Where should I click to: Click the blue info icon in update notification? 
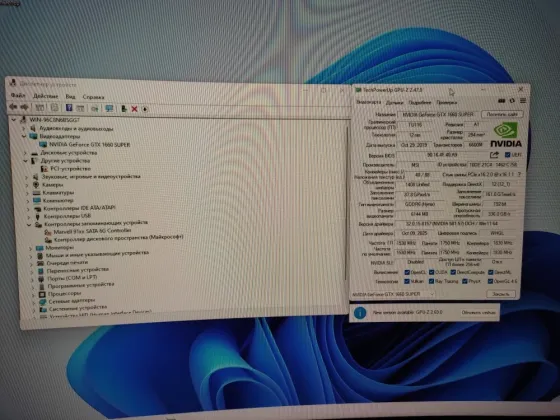[x=360, y=313]
